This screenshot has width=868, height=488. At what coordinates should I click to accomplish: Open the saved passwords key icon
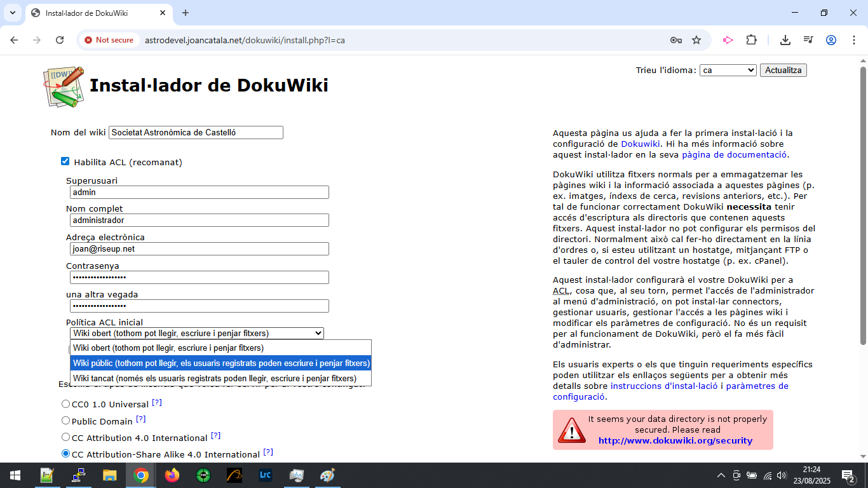click(x=676, y=40)
